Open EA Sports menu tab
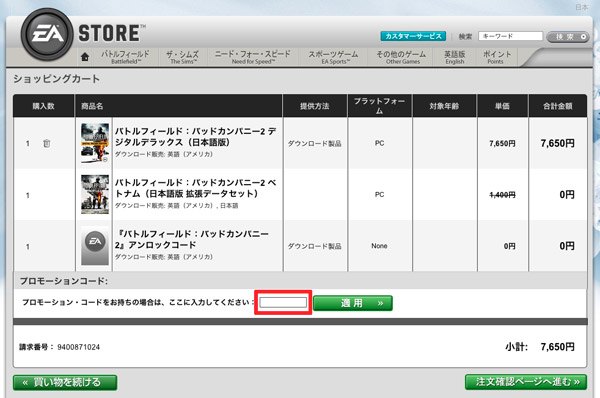The width and height of the screenshot is (600, 398). pyautogui.click(x=334, y=57)
